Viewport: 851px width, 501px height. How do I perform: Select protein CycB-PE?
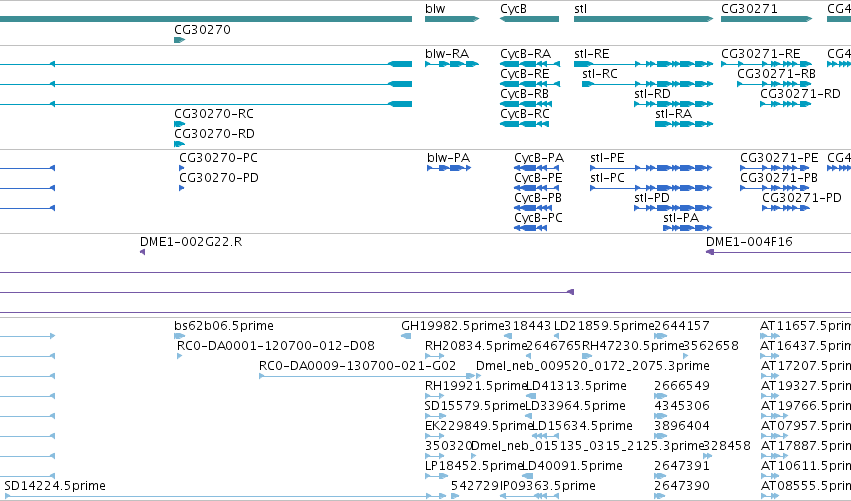coord(538,178)
